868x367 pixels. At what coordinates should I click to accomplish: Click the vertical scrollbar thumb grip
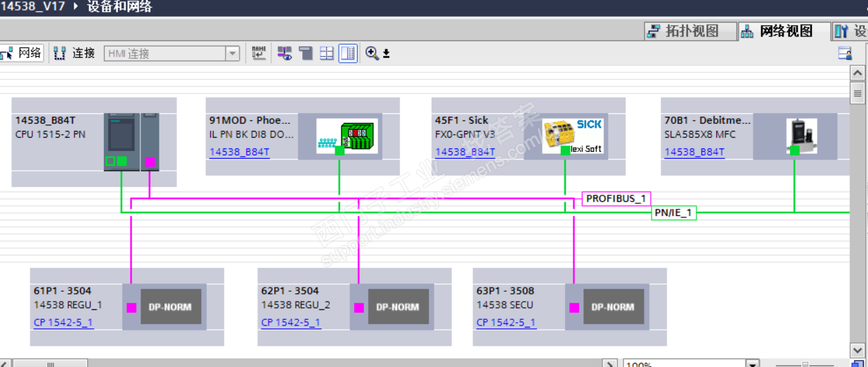coord(857,92)
